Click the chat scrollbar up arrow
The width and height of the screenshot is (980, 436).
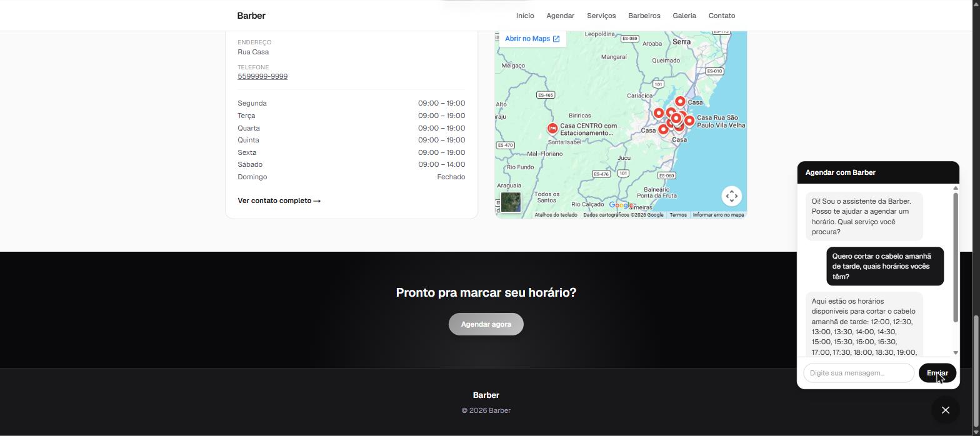click(955, 188)
